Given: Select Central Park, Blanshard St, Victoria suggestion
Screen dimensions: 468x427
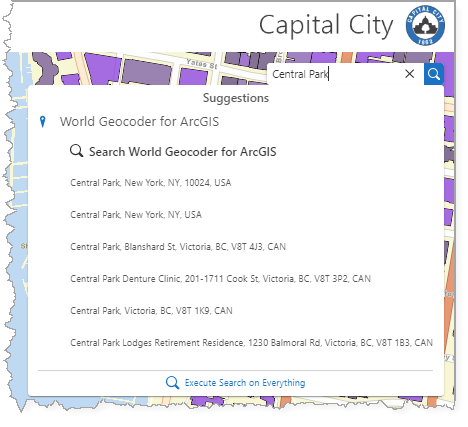Looking at the screenshot, I should tap(178, 247).
